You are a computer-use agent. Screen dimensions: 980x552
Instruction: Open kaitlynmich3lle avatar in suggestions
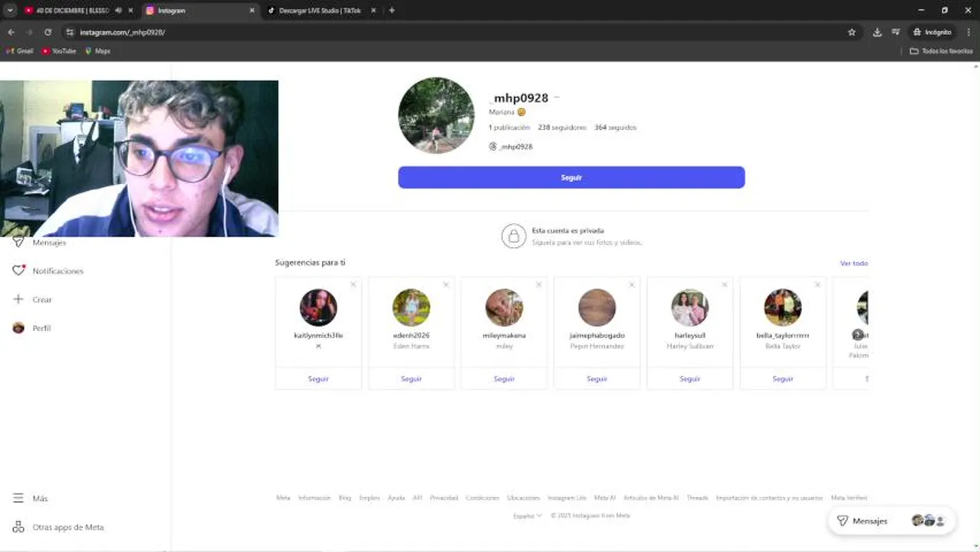click(318, 307)
